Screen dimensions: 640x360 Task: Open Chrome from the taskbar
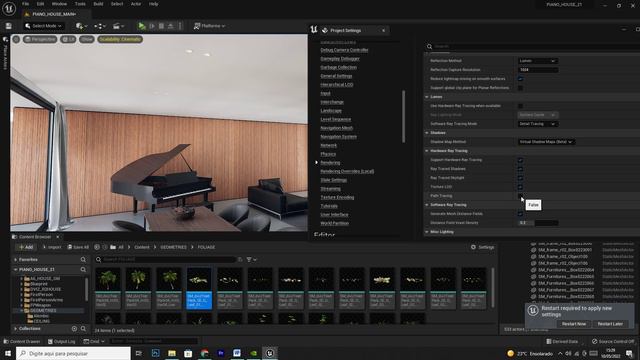[204, 353]
